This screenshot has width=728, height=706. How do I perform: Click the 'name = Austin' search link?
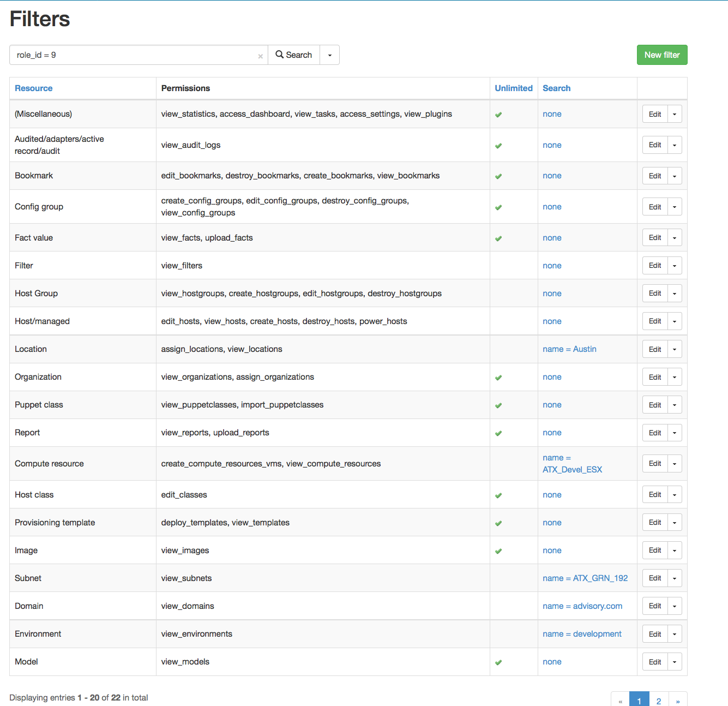coord(569,349)
